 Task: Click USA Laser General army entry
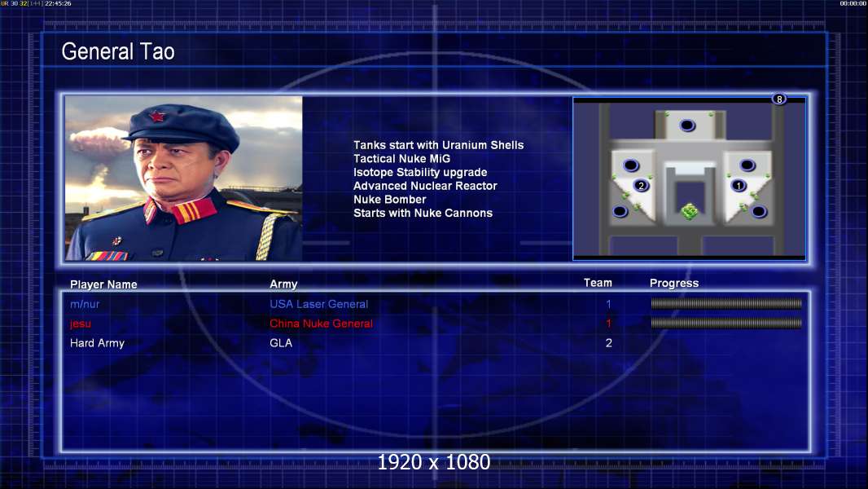click(x=319, y=304)
